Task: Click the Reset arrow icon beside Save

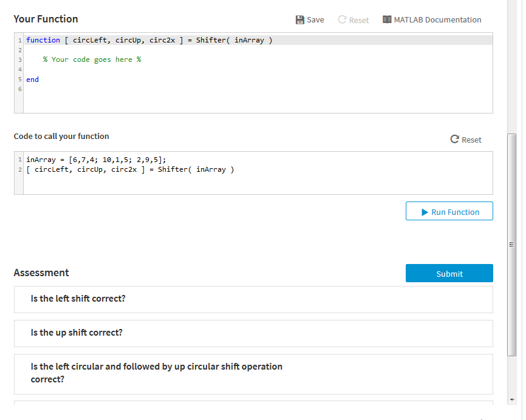Action: tap(341, 19)
